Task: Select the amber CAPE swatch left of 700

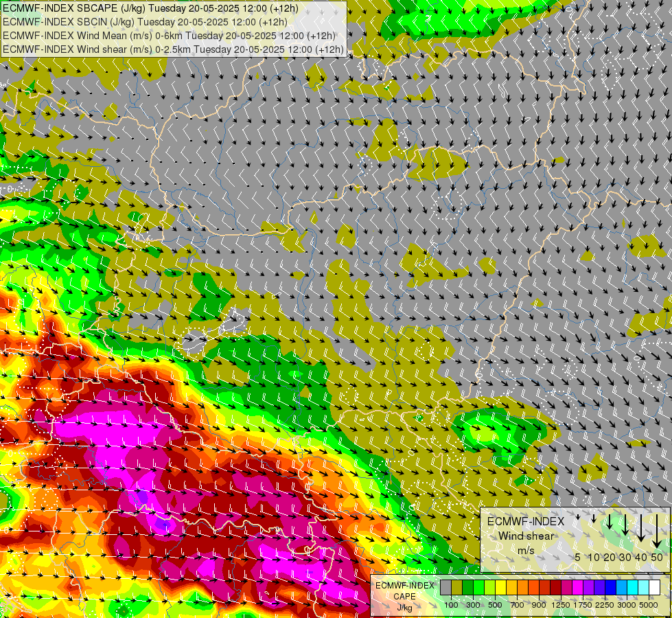Action: [x=511, y=588]
